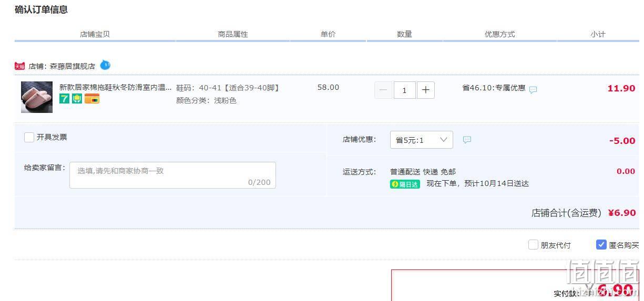Click the 省46.10:专属优惠 discount text

pos(494,88)
